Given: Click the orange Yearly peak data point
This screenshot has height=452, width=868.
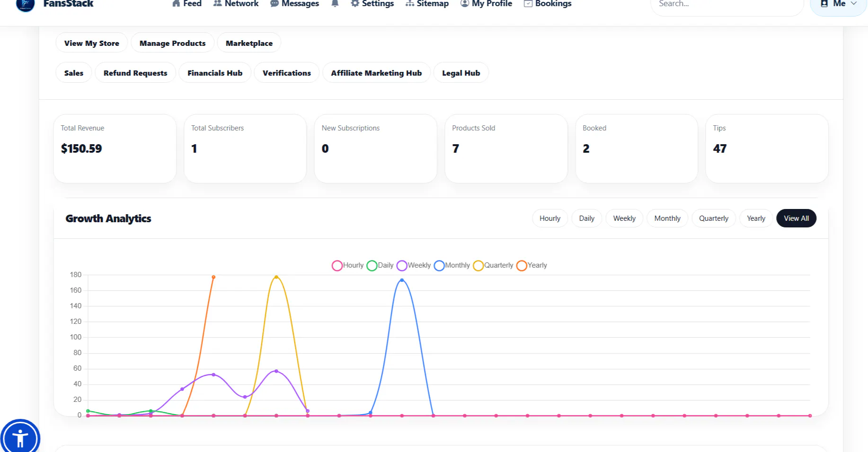Looking at the screenshot, I should (x=213, y=277).
